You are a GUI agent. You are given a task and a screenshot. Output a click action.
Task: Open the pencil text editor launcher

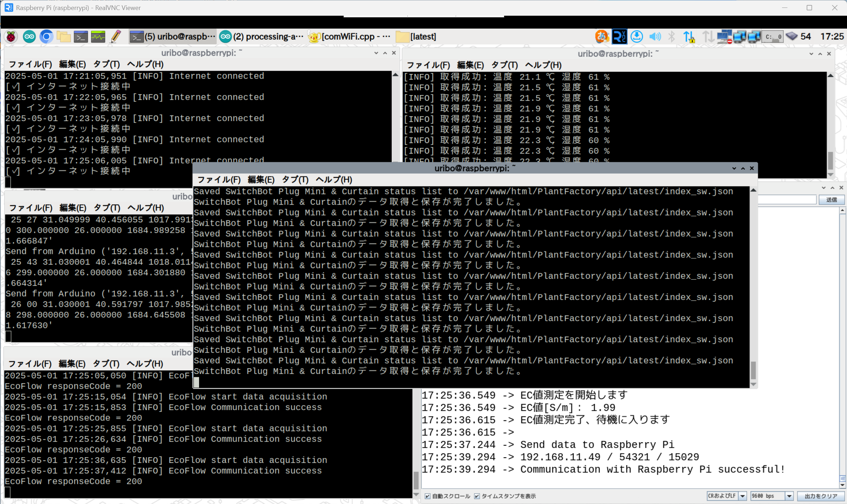click(x=115, y=36)
